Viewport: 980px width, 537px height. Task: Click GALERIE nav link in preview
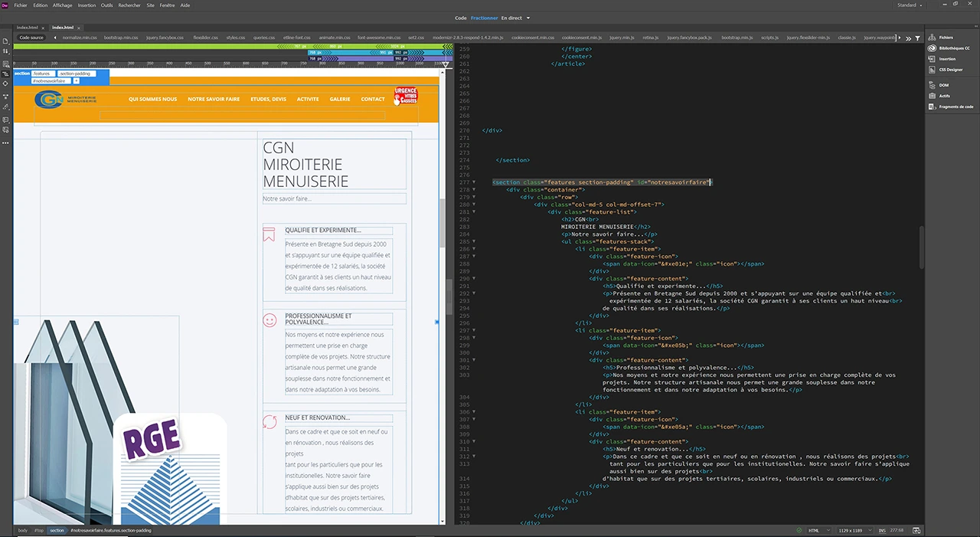coord(340,100)
